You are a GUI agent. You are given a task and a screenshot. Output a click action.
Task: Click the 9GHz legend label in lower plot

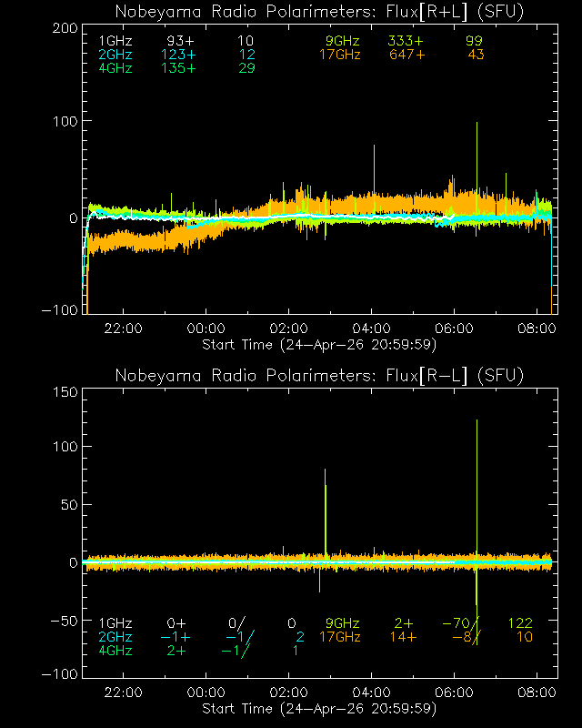(343, 623)
